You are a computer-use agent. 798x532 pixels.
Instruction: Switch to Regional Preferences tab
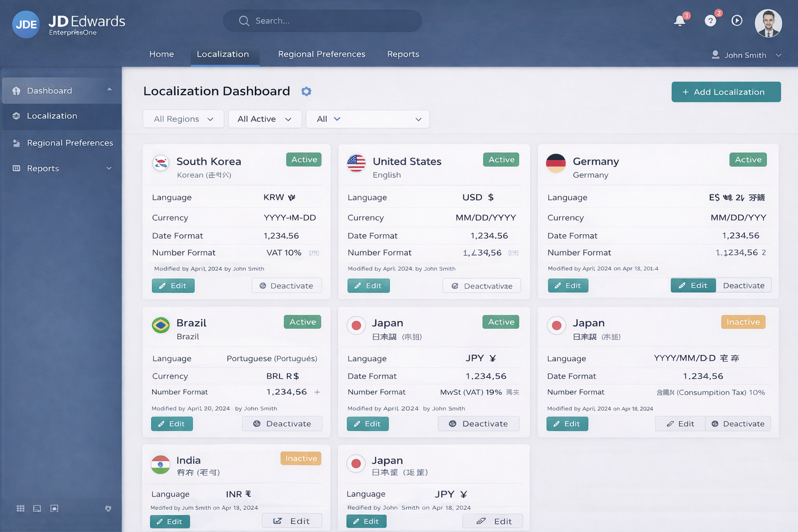(322, 54)
